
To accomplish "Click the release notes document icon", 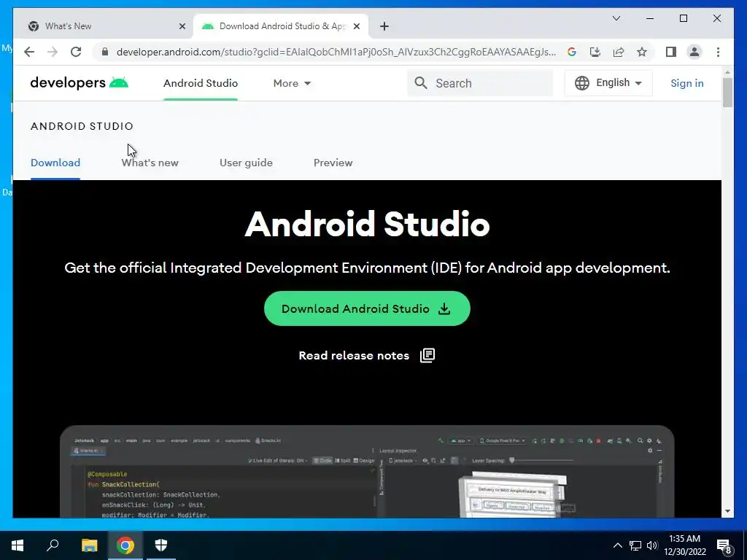I will [427, 355].
